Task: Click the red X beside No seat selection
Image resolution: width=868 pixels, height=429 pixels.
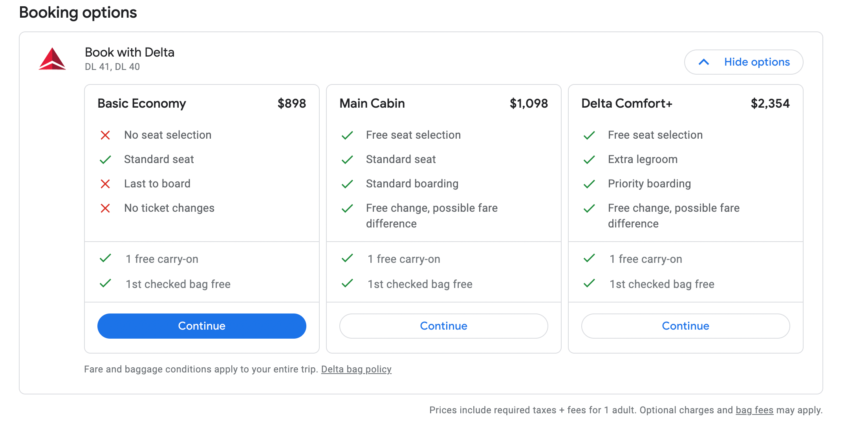Action: [105, 135]
